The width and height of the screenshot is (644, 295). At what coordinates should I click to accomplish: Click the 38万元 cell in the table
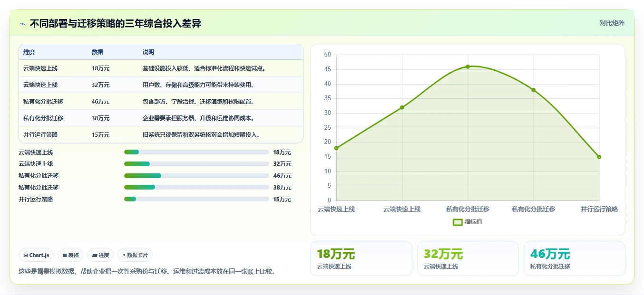[100, 118]
